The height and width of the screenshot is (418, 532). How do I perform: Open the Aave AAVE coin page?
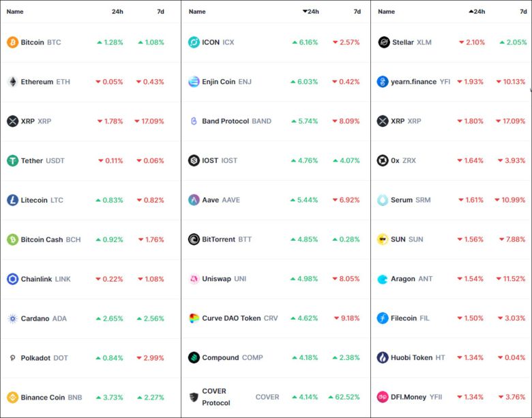pyautogui.click(x=221, y=200)
